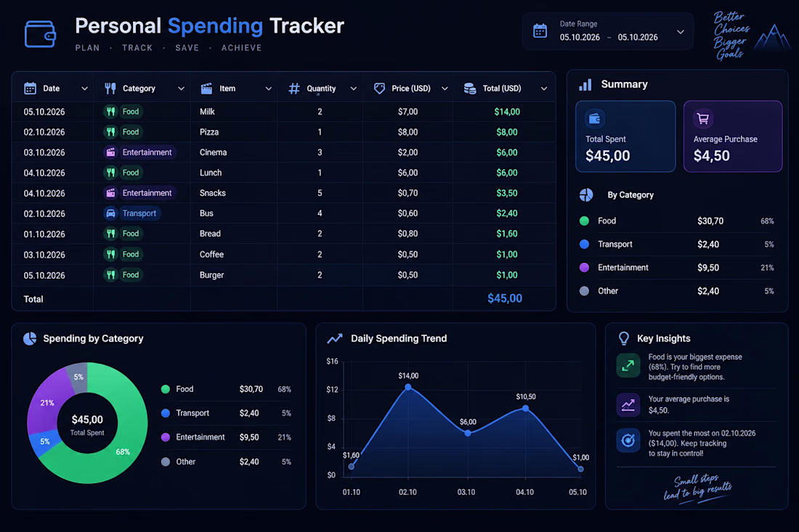
Task: Expand the Quantity column filter chevron
Action: (x=354, y=89)
